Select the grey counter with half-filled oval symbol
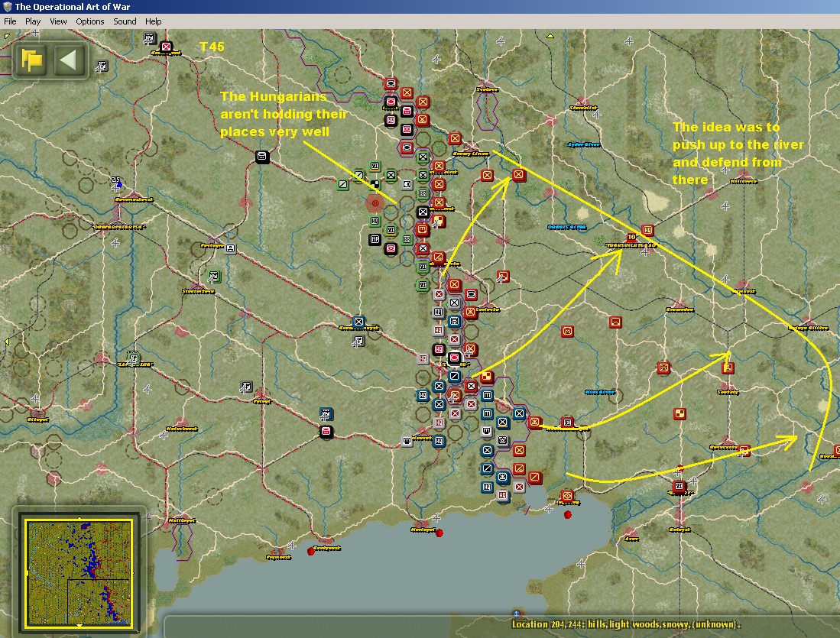 [x=407, y=184]
